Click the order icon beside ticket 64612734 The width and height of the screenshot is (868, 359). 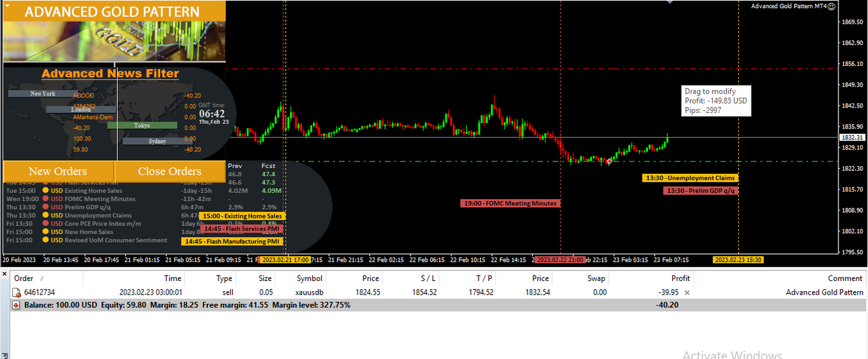(17, 292)
